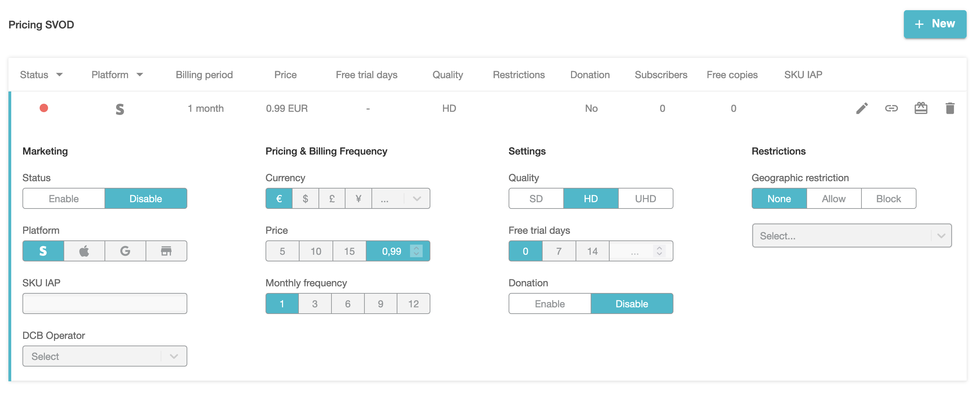The image size is (980, 396).
Task: Open the Status column filter dropdown
Action: (x=59, y=75)
